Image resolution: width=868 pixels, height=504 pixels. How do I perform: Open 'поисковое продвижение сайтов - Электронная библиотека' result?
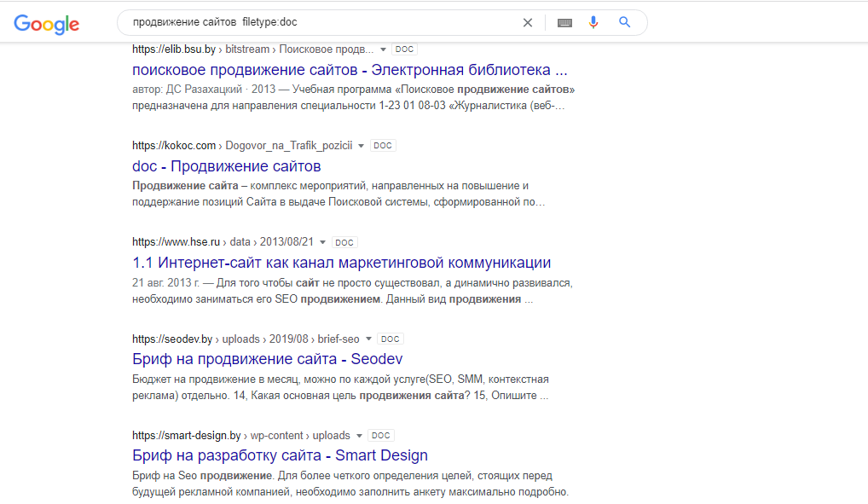[x=350, y=70]
